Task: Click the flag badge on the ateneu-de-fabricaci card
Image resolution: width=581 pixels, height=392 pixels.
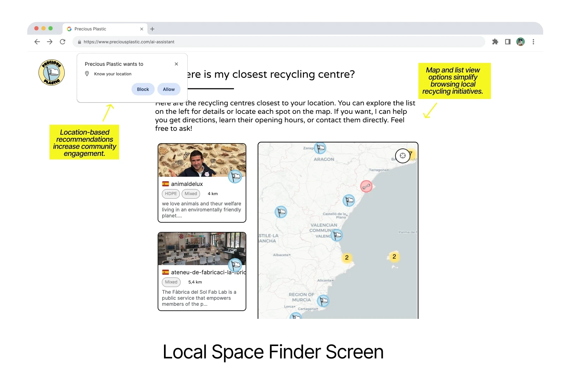Action: coord(235,265)
